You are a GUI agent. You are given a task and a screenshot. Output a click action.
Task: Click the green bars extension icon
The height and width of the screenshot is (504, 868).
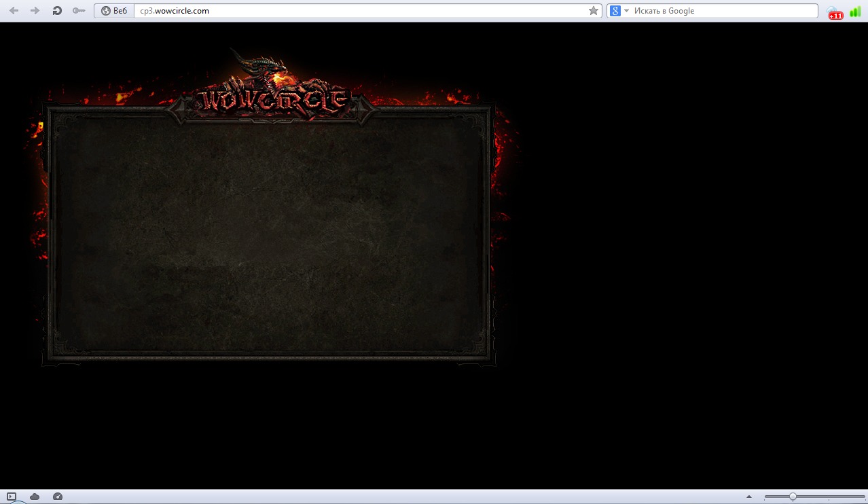(855, 12)
